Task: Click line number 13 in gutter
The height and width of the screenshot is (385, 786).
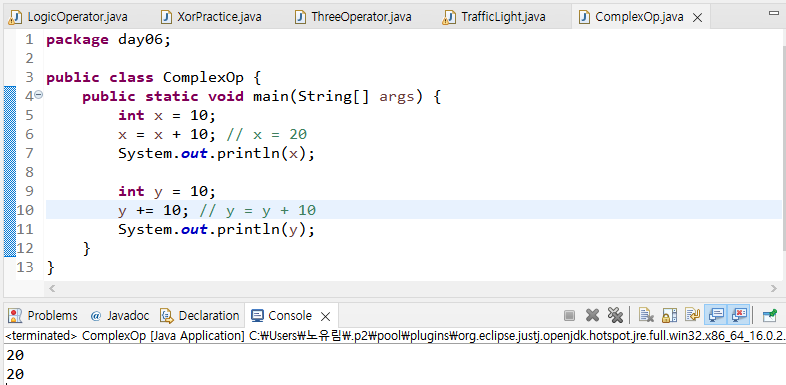Action: pyautogui.click(x=25, y=267)
